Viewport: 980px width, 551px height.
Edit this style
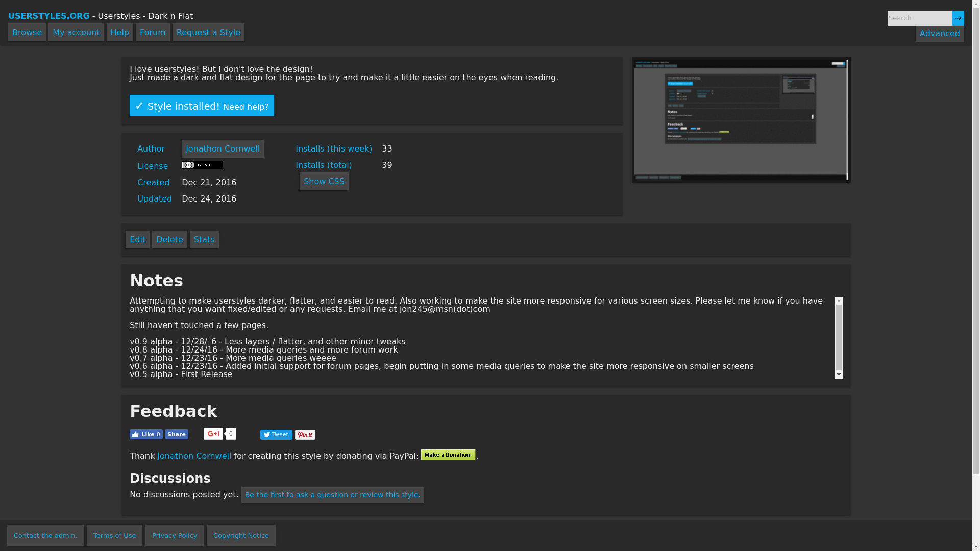point(137,239)
